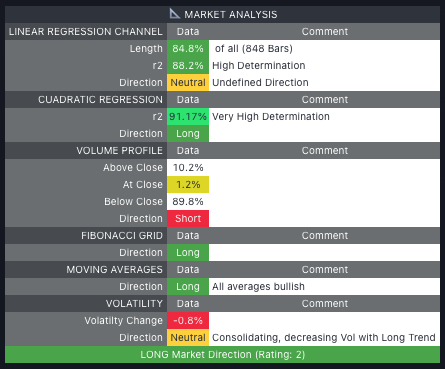The width and height of the screenshot is (445, 369).
Task: Click the red -0.8% volatility value
Action: 188,321
